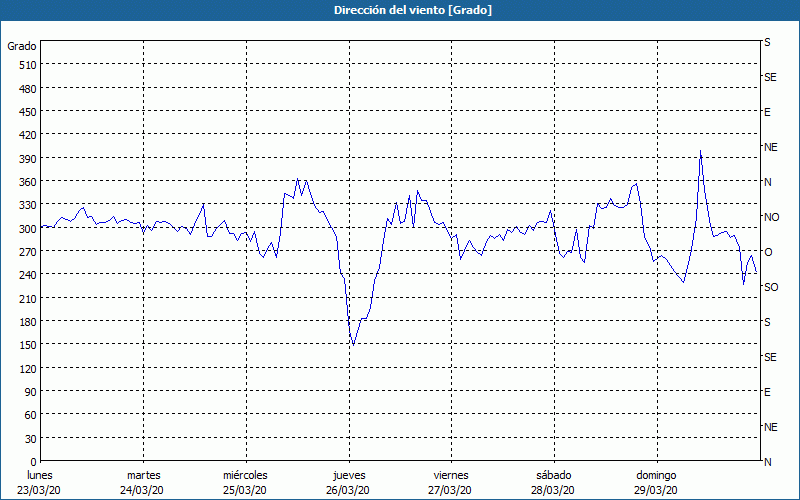The image size is (800, 500).
Task: Click the date 26/03/20
Action: (348, 490)
